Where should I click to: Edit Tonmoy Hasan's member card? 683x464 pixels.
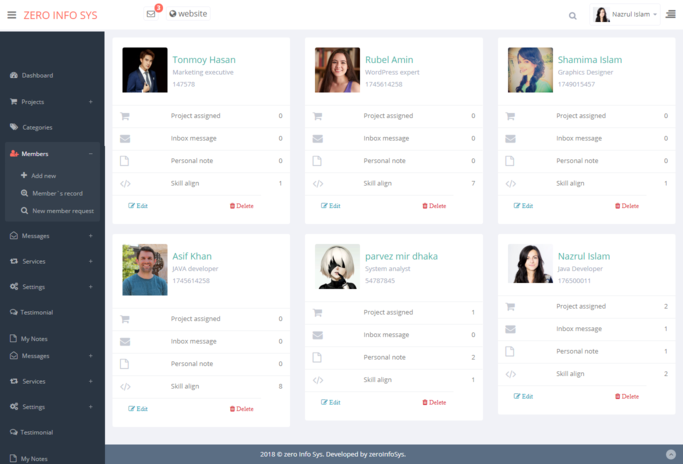(x=138, y=206)
